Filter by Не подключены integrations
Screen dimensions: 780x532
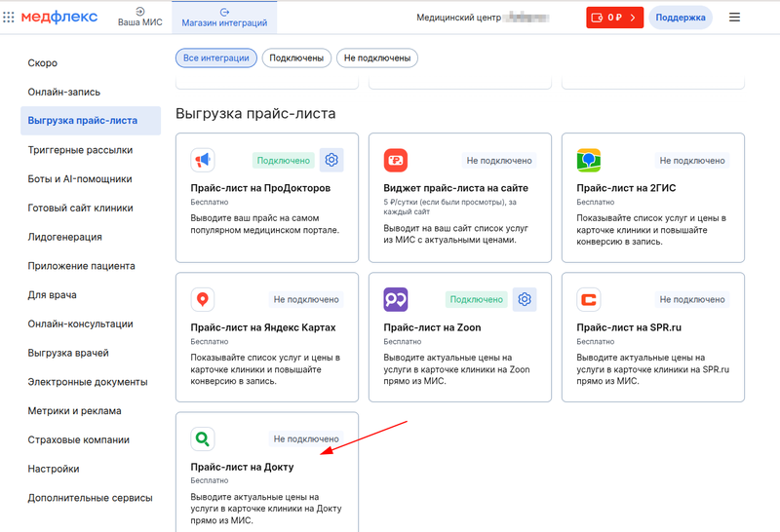(377, 58)
